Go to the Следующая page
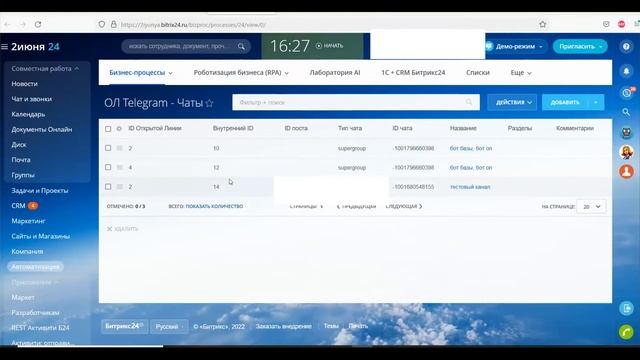This screenshot has height=360, width=640. click(404, 207)
